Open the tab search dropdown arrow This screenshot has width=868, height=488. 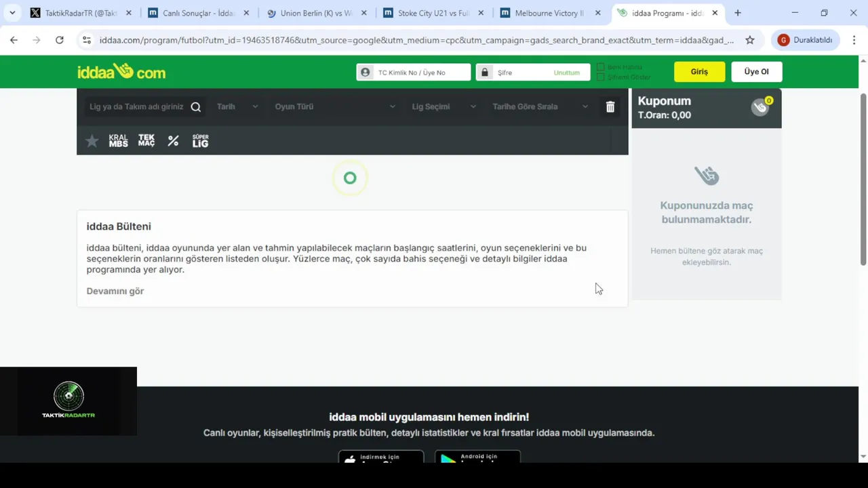pos(12,13)
